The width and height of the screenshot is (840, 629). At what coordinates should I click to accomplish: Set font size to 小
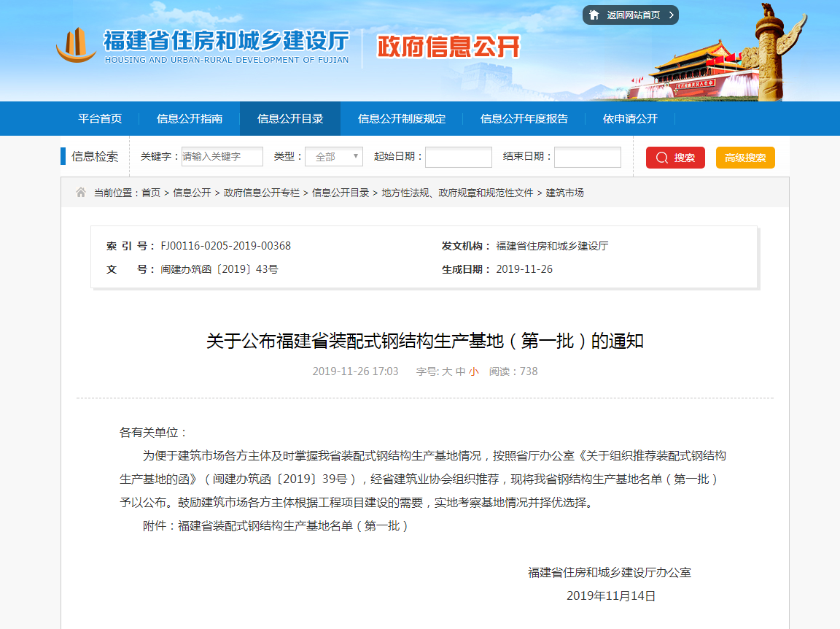click(x=474, y=371)
